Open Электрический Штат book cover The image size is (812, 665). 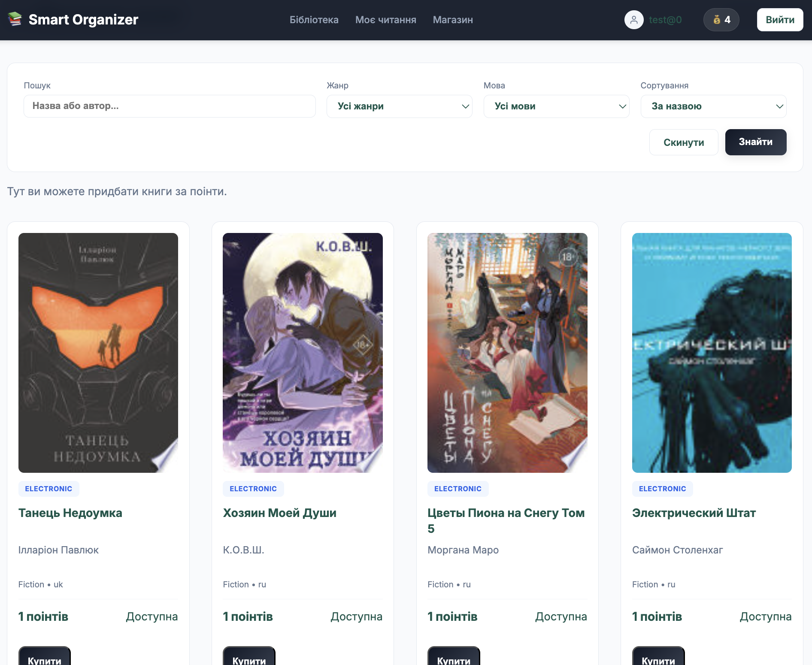click(712, 353)
